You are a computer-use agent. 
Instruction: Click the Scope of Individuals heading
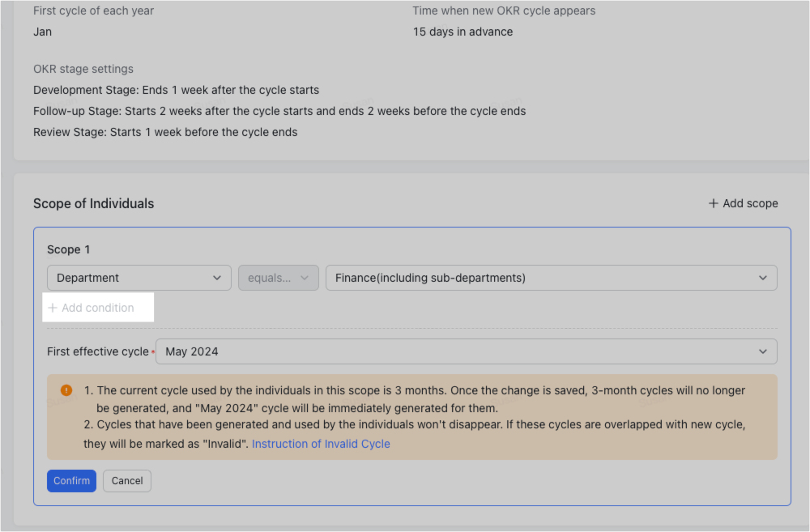click(x=93, y=203)
